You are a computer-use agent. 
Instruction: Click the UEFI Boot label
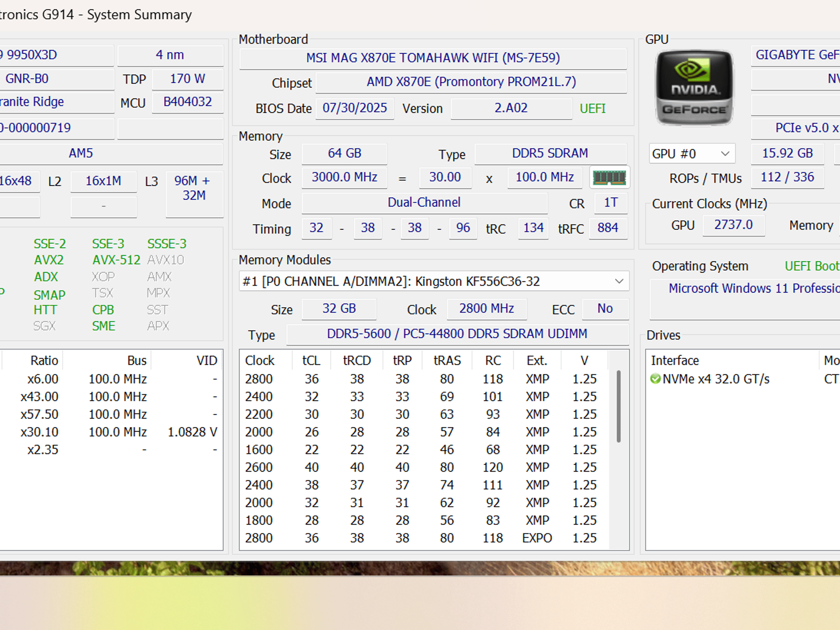point(812,266)
